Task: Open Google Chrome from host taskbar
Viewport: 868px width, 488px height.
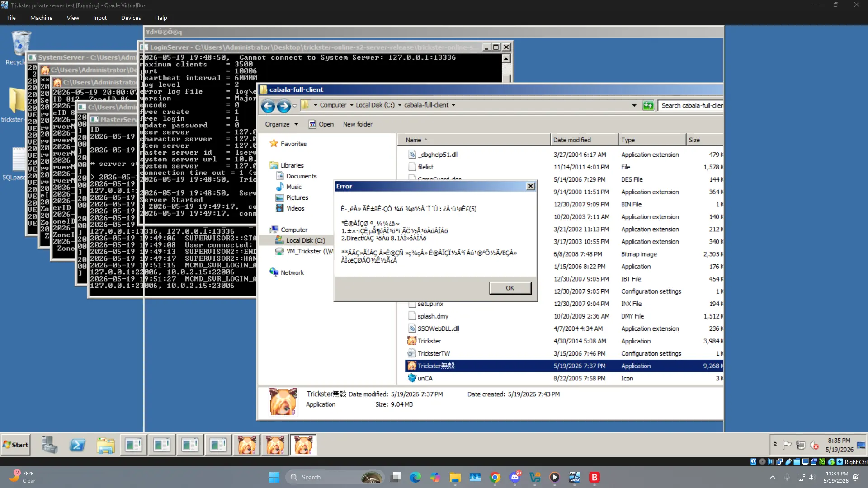Action: [x=495, y=477]
